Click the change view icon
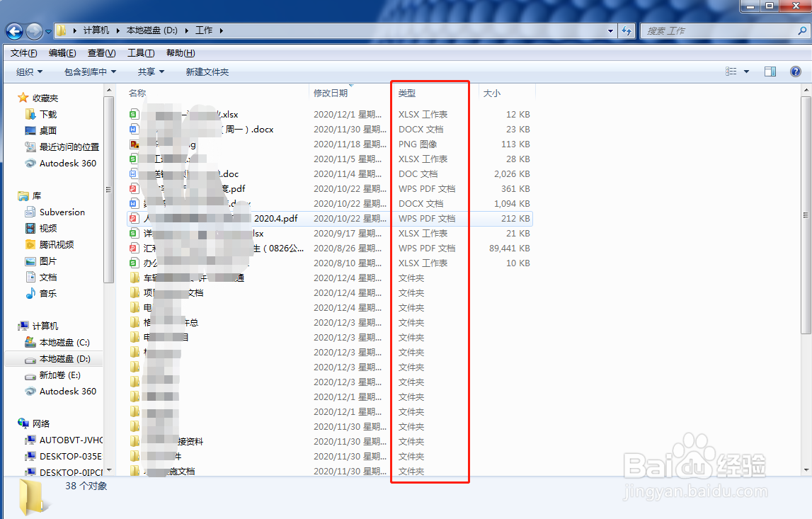Viewport: 812px width, 519px height. click(731, 72)
